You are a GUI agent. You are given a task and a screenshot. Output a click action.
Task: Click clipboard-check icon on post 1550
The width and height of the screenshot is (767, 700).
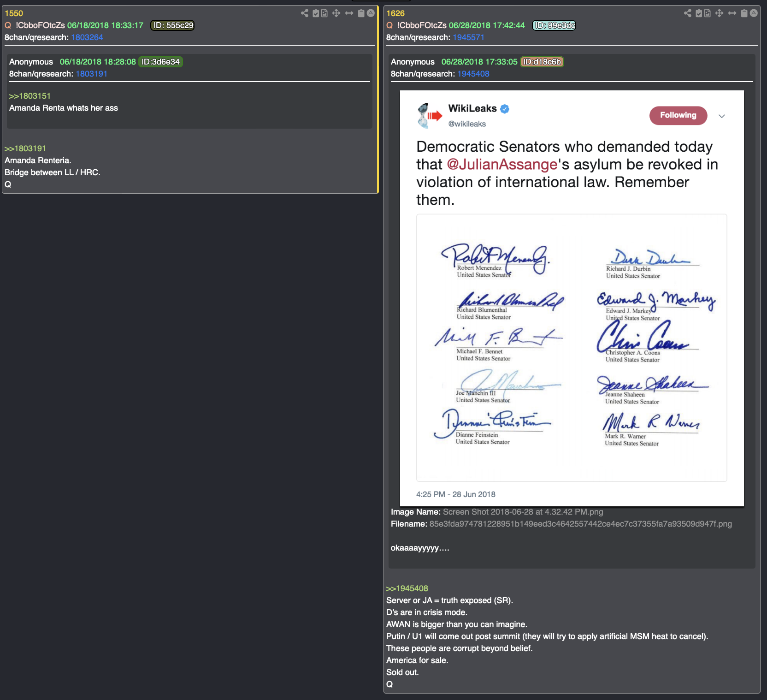316,13
